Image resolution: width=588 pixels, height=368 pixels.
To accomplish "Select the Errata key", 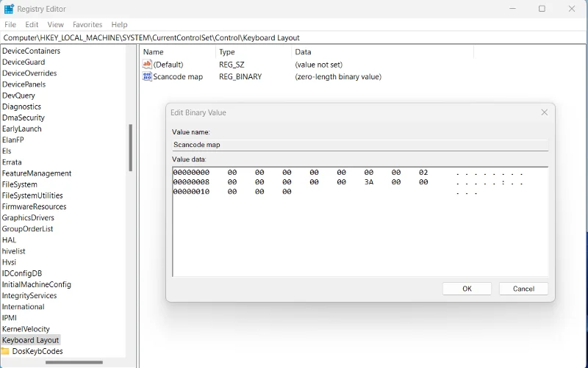I will 12,162.
